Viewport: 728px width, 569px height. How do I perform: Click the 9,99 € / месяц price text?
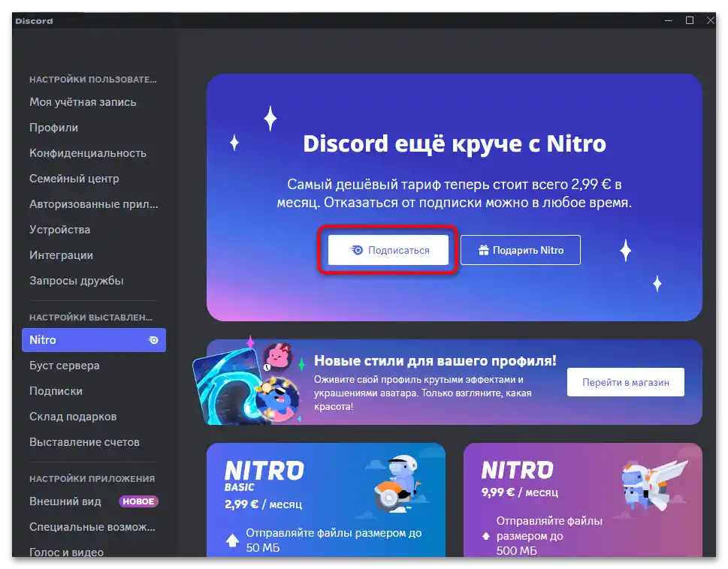[520, 492]
